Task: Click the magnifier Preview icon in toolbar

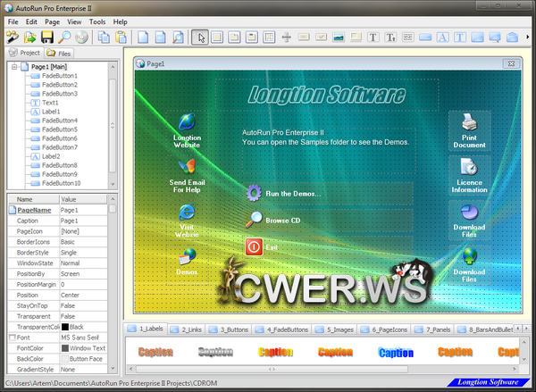Action: pyautogui.click(x=64, y=38)
